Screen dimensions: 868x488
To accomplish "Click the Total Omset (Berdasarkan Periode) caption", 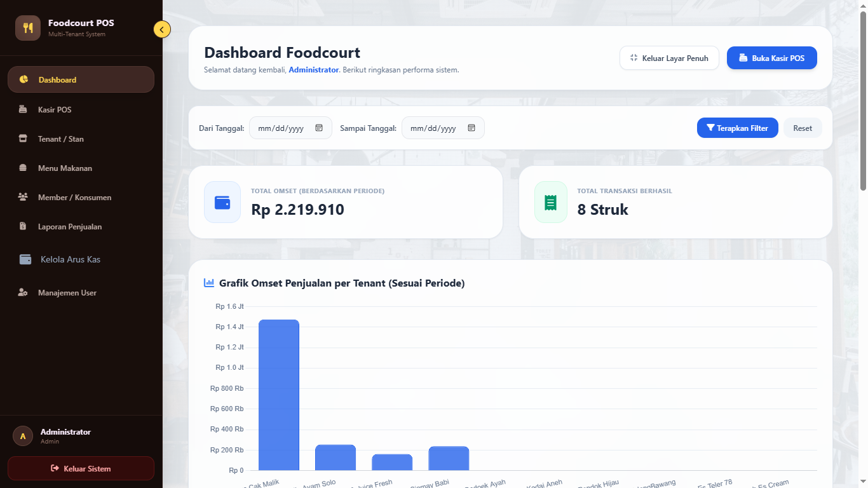I will 318,191.
